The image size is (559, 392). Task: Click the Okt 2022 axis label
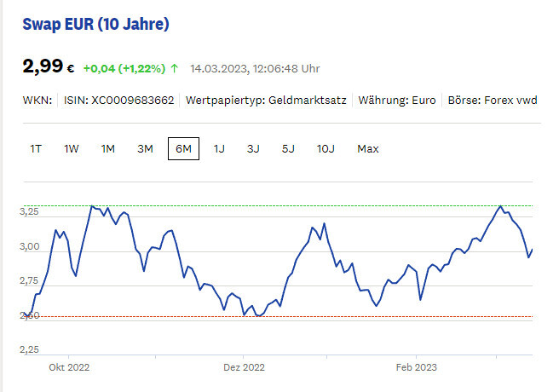69,367
